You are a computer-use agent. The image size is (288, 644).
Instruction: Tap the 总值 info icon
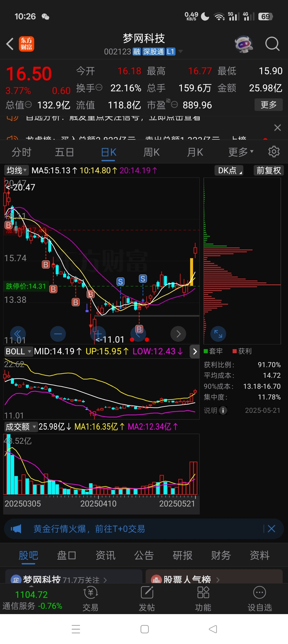28,104
